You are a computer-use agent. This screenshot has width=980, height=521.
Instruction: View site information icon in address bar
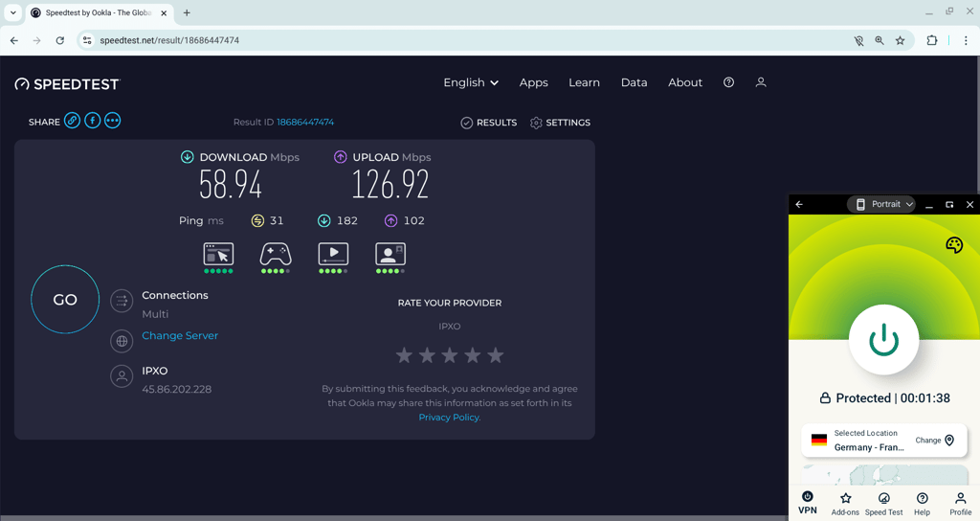[87, 40]
